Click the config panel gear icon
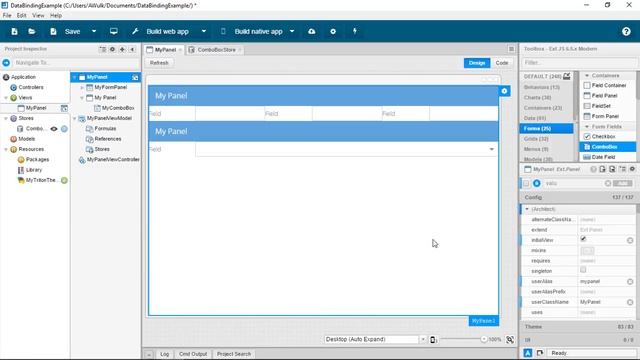This screenshot has width=640, height=360. [632, 169]
